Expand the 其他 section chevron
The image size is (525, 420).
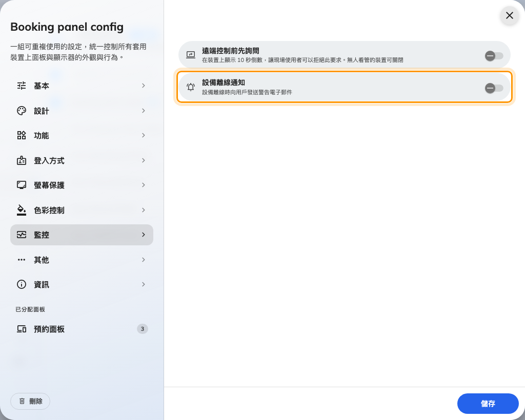[x=144, y=260]
